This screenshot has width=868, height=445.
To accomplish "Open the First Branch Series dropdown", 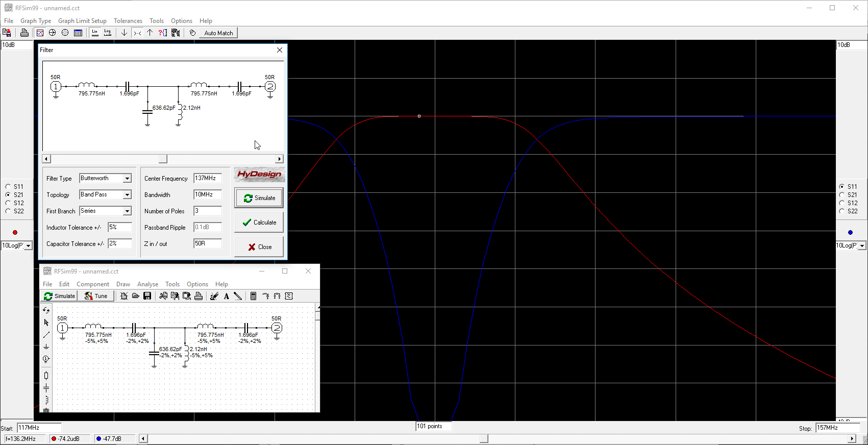I will click(127, 211).
